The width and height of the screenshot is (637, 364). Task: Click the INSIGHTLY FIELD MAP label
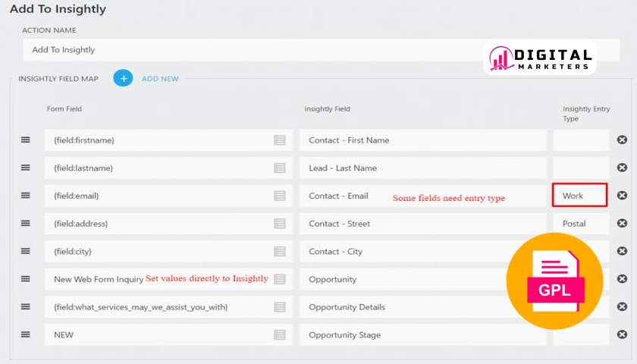pos(58,79)
